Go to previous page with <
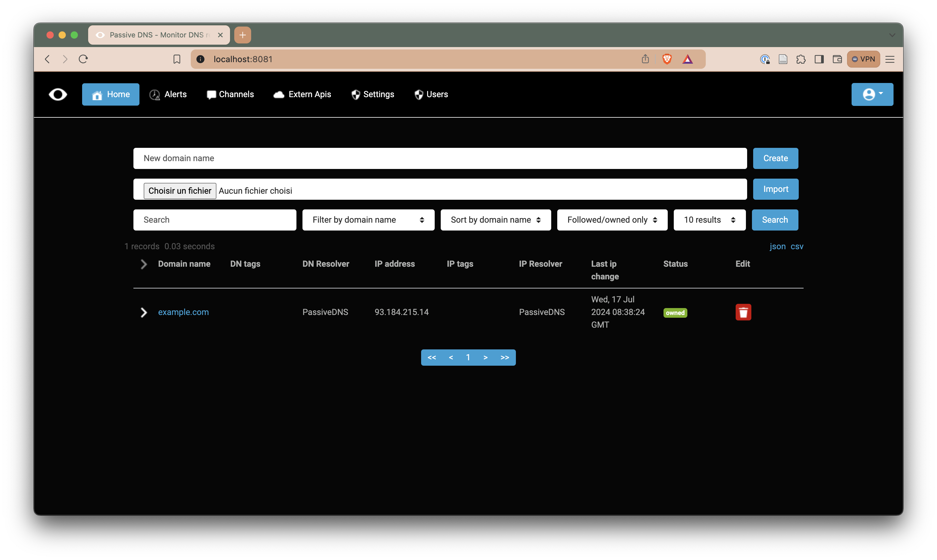Image resolution: width=937 pixels, height=560 pixels. (451, 357)
